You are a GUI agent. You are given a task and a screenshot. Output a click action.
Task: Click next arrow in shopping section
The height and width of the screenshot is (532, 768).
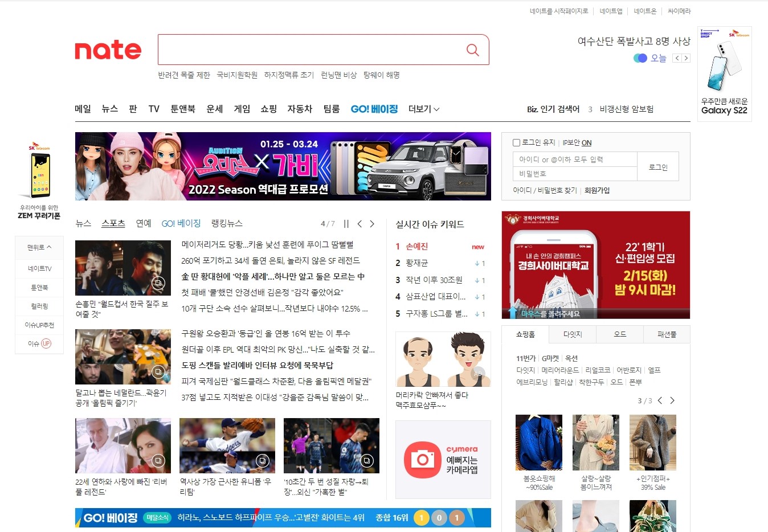672,400
